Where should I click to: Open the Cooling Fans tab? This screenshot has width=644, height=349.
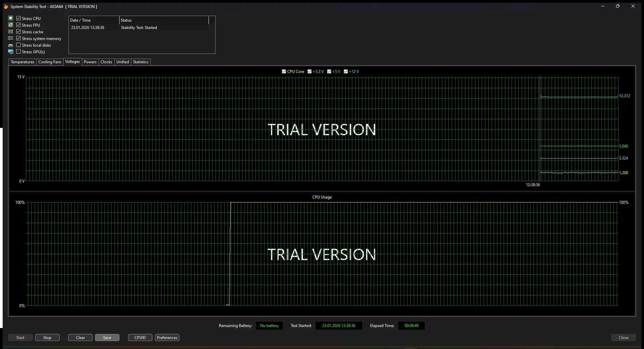click(x=50, y=62)
